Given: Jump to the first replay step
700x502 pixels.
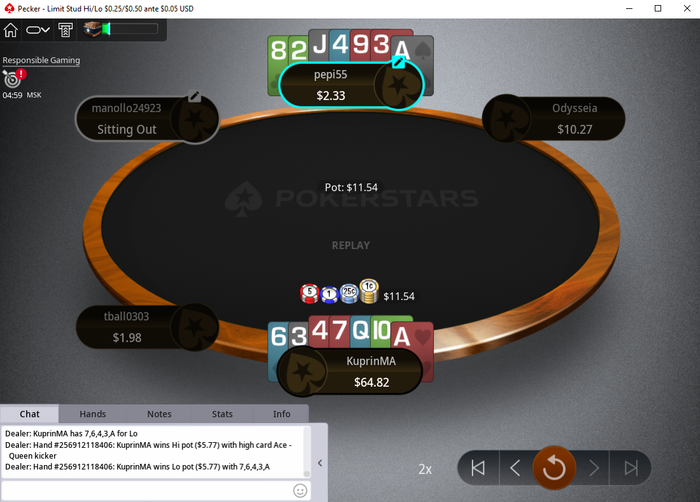Looking at the screenshot, I should click(x=478, y=468).
